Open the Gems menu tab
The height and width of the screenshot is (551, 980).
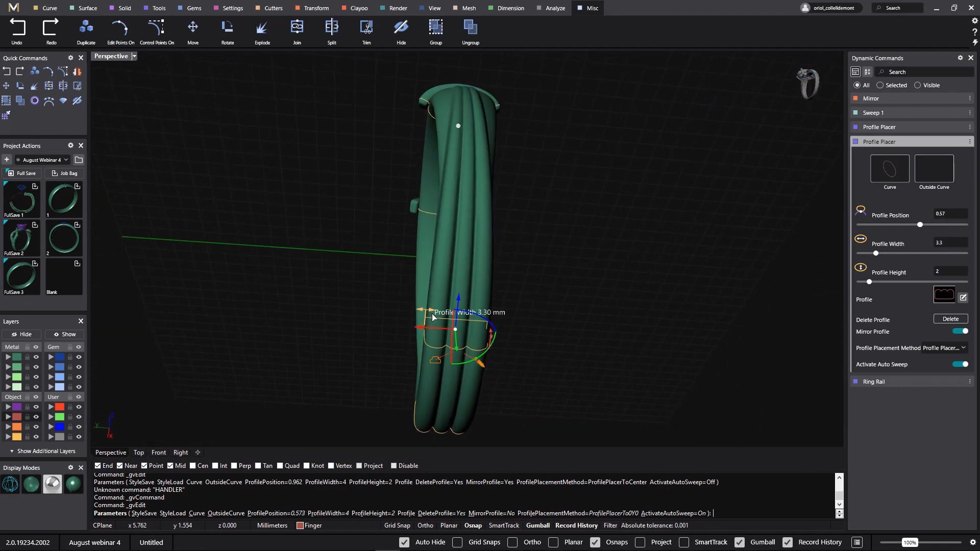[189, 8]
